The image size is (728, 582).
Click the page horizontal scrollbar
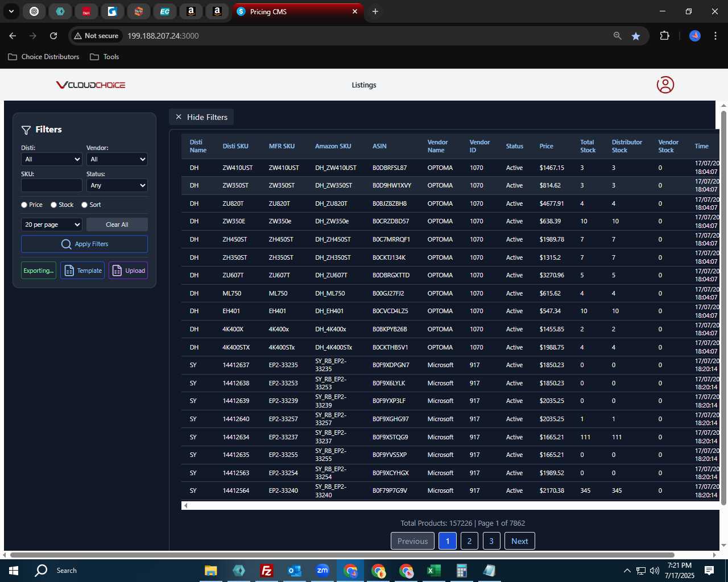pyautogui.click(x=342, y=555)
